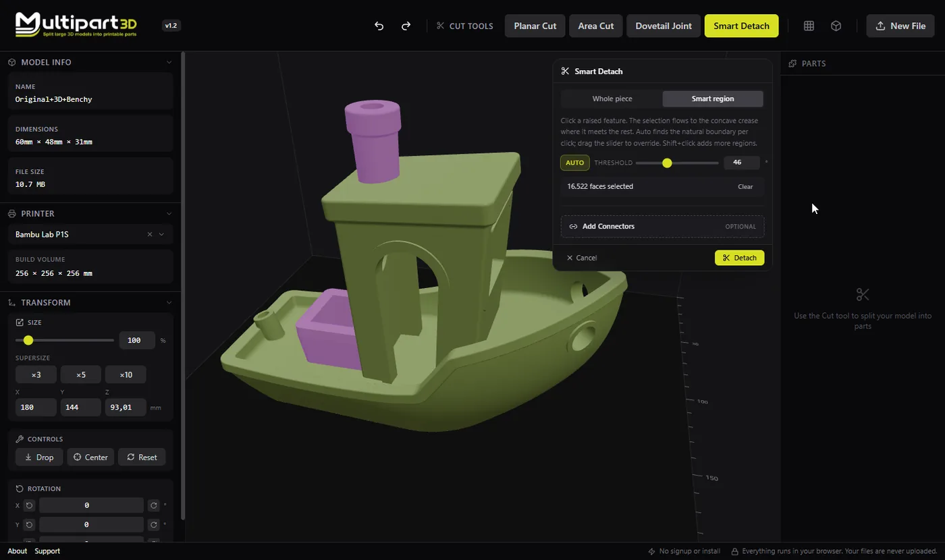Toggle the Smart Detach tool in the toolbar
The image size is (945, 560).
click(x=741, y=26)
